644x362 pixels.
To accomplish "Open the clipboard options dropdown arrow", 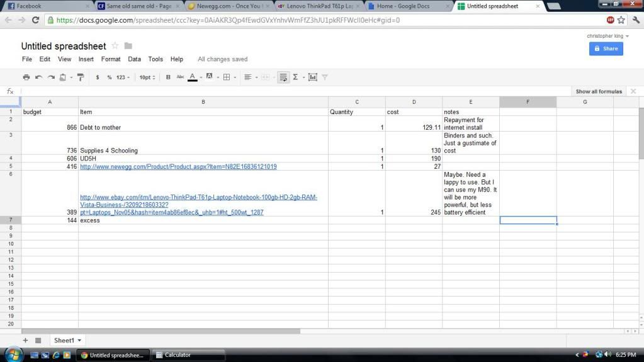I will (x=71, y=77).
